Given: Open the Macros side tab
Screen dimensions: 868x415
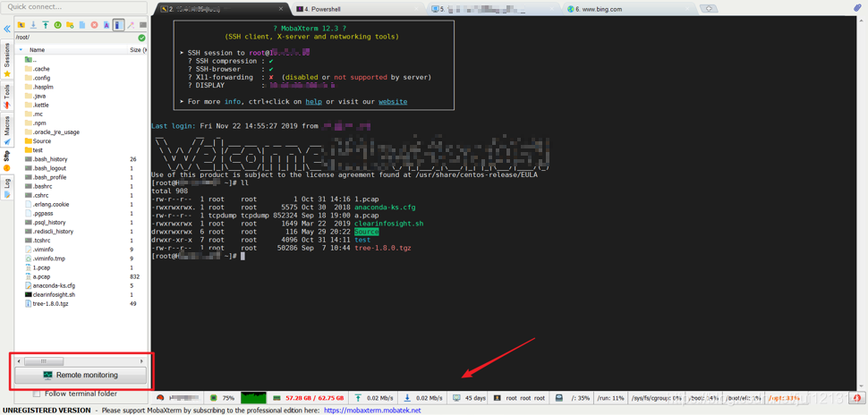Looking at the screenshot, I should coord(7,130).
